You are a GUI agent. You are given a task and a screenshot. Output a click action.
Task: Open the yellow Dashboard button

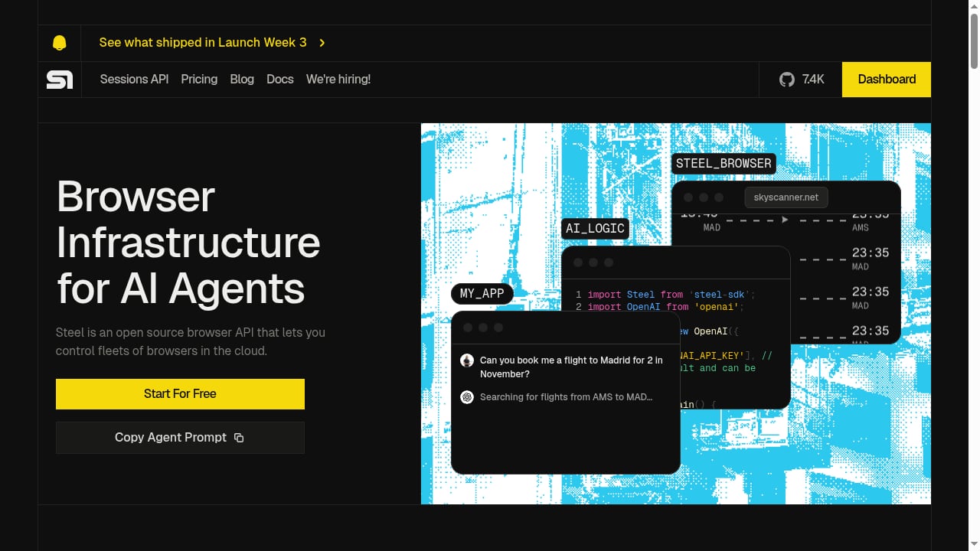click(887, 80)
